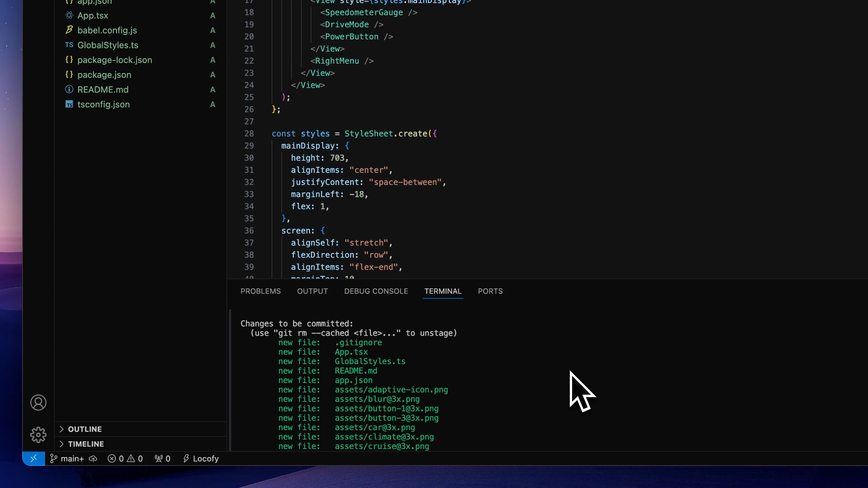Click the main+ git branch indicator

(x=67, y=459)
